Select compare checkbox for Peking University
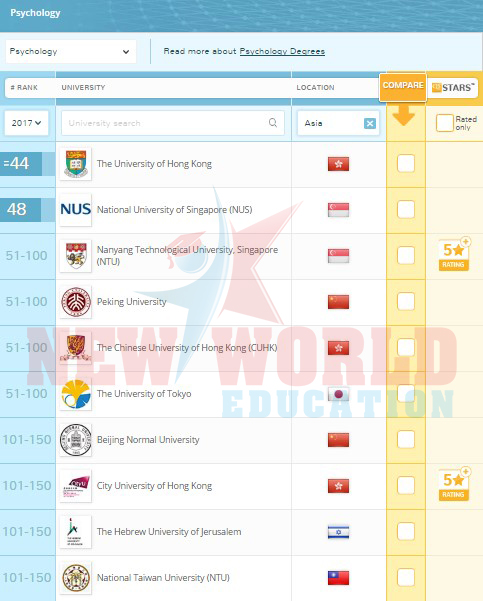The width and height of the screenshot is (483, 601). point(406,301)
